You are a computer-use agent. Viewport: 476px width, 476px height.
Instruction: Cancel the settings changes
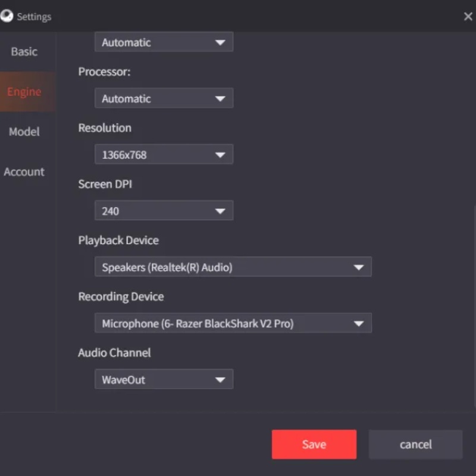tap(415, 444)
